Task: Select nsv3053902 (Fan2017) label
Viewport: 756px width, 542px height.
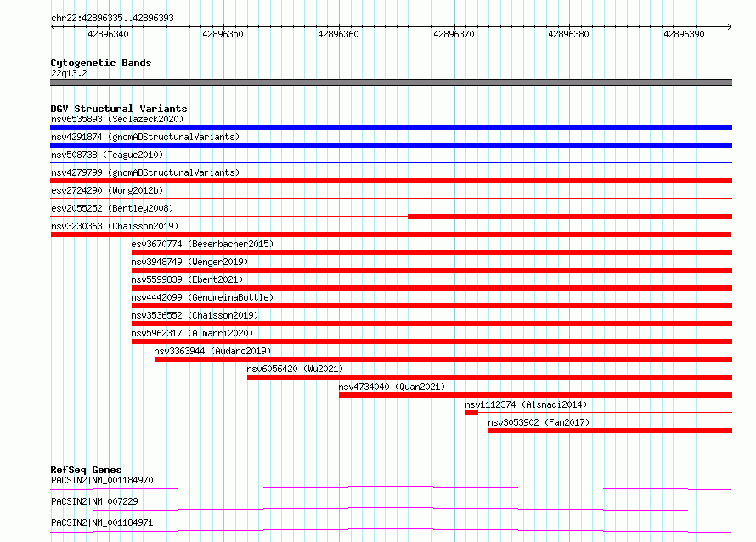Action: [x=539, y=422]
